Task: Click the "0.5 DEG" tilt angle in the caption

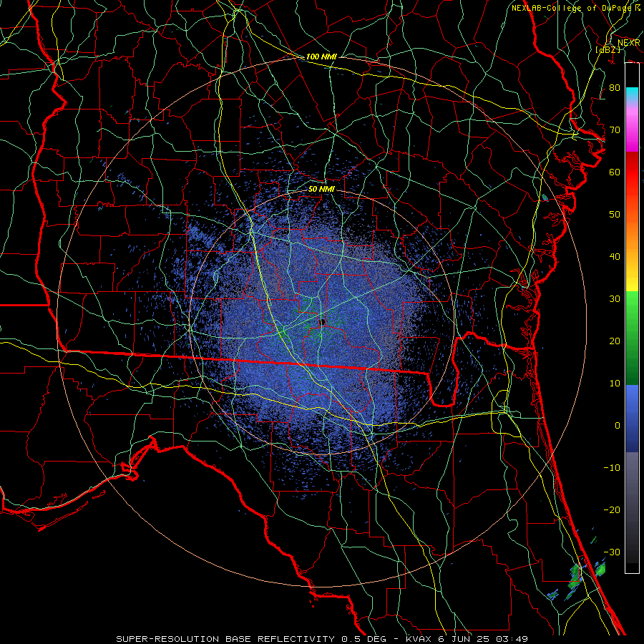Action: [366, 639]
